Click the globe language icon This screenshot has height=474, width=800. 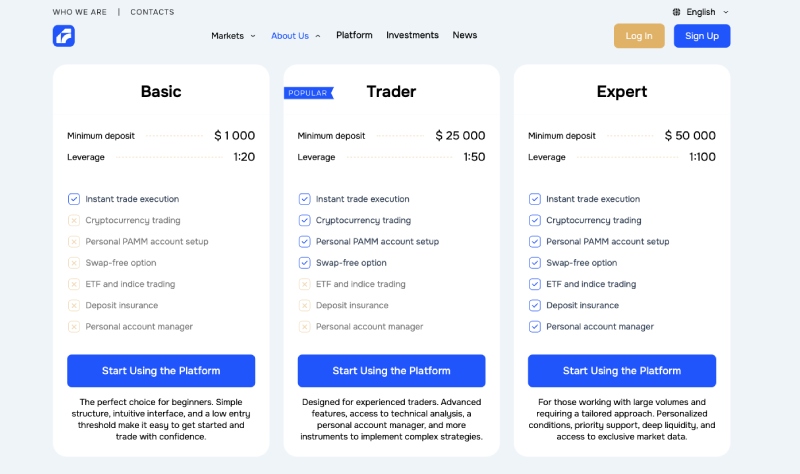pos(677,12)
